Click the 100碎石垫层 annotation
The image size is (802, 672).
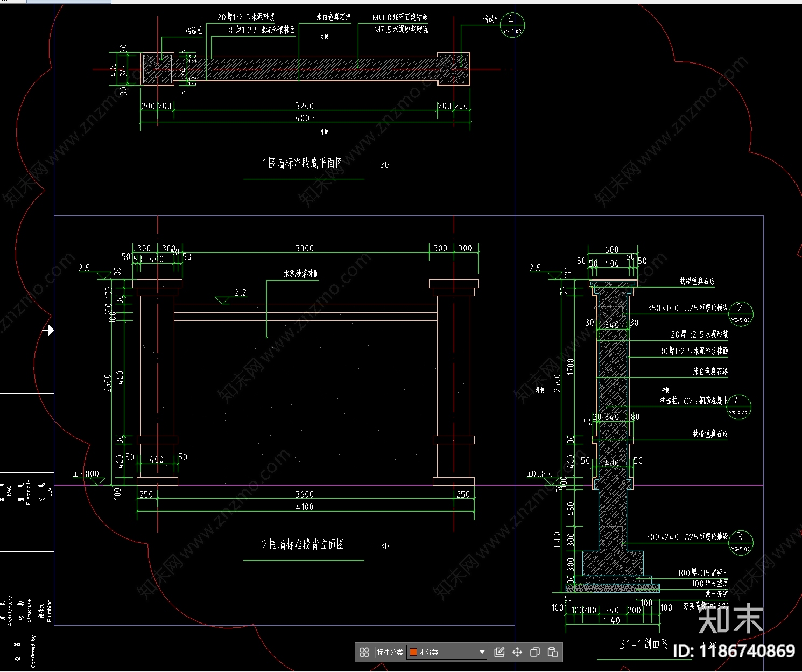coord(710,584)
